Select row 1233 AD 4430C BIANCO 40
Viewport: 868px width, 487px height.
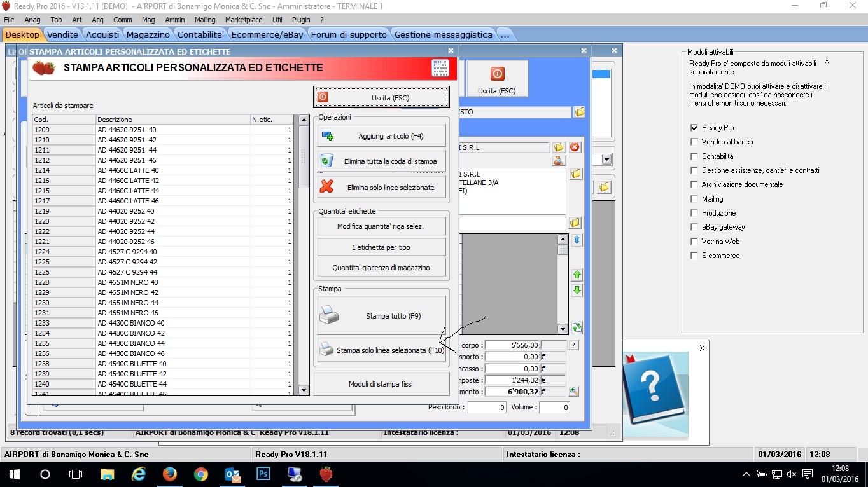click(x=163, y=323)
